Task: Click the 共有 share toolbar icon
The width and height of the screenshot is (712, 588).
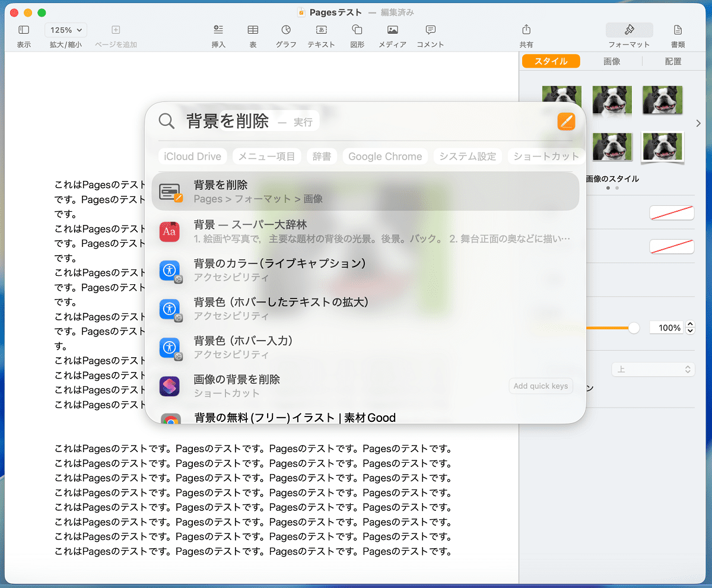Action: [x=526, y=30]
